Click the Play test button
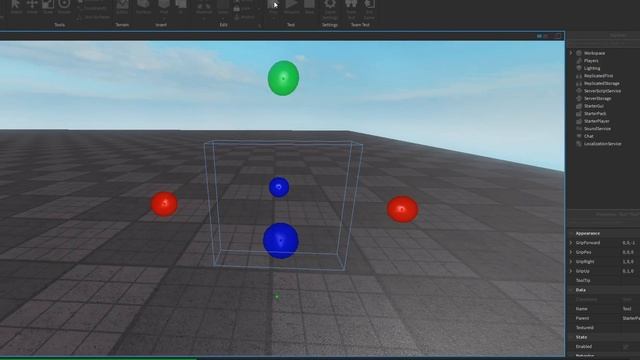The height and width of the screenshot is (360, 640). pyautogui.click(x=273, y=7)
